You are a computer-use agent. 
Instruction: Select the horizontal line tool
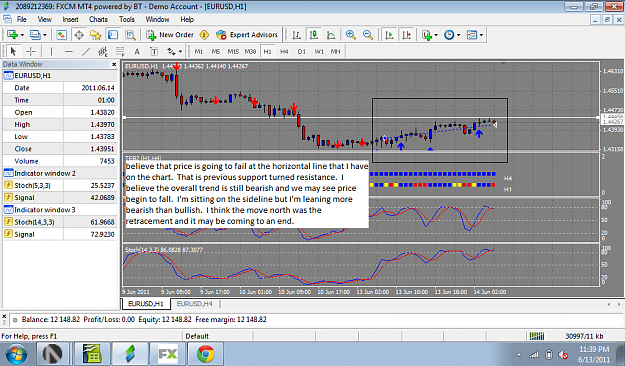(69, 51)
